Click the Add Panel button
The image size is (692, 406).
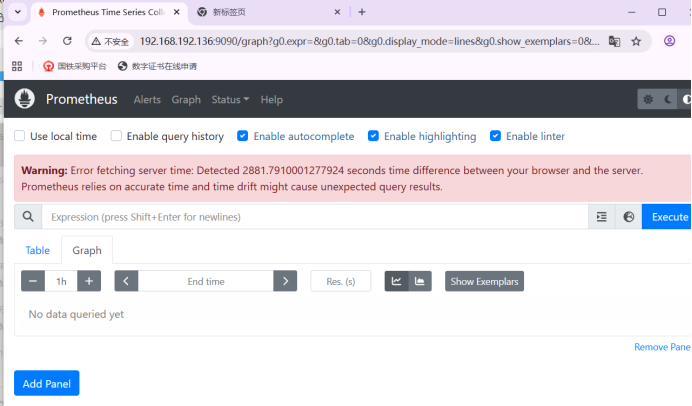click(x=47, y=383)
